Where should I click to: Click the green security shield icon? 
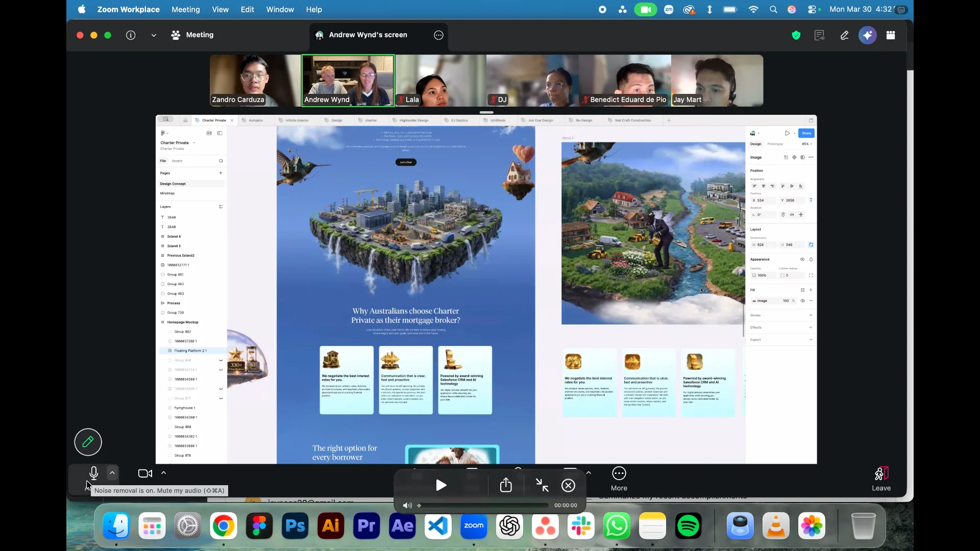point(796,35)
